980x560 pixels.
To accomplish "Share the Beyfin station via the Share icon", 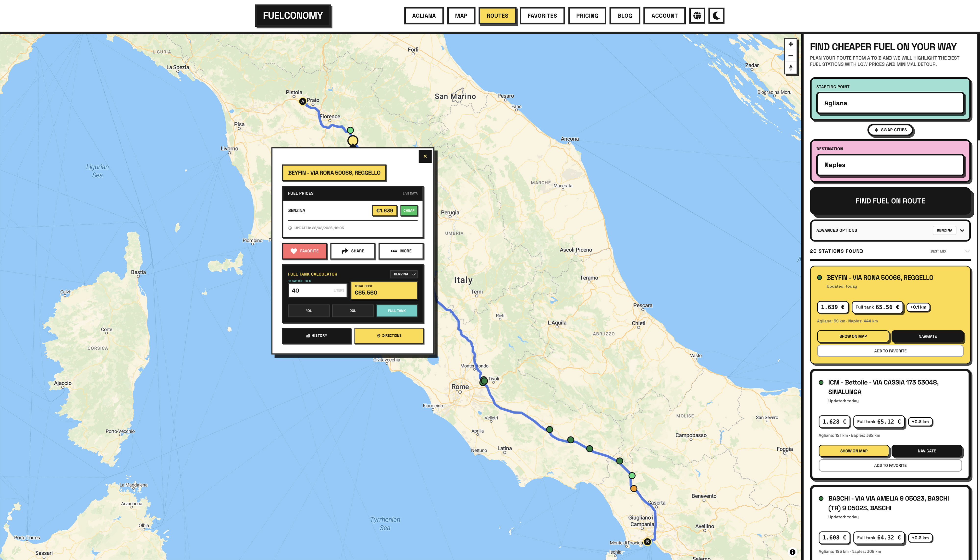I will pos(353,251).
